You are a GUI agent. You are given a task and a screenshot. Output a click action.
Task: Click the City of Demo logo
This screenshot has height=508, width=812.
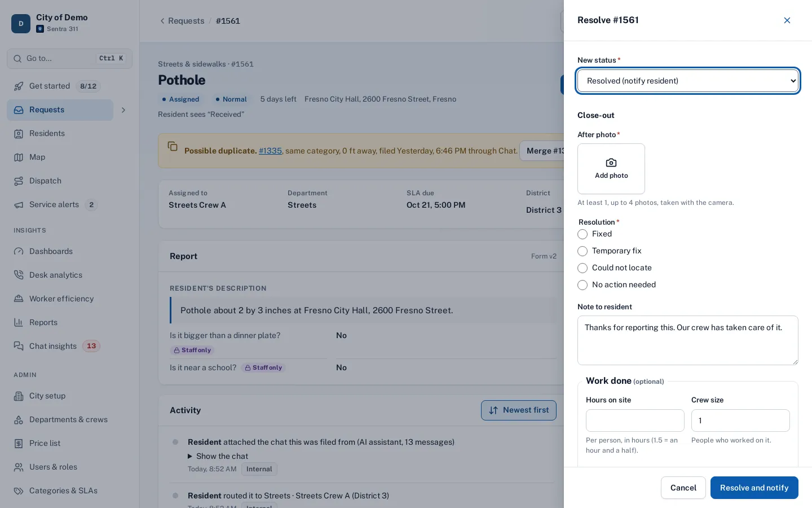21,24
